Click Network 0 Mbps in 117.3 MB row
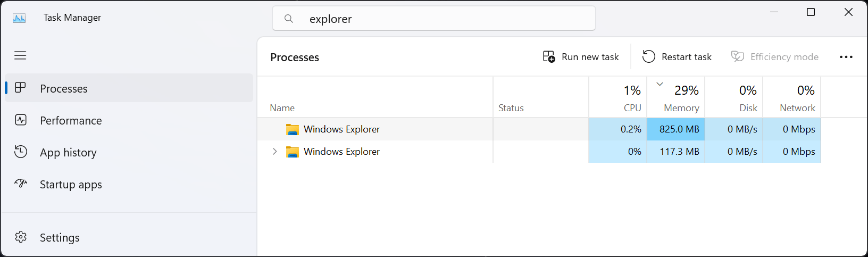 coord(792,152)
